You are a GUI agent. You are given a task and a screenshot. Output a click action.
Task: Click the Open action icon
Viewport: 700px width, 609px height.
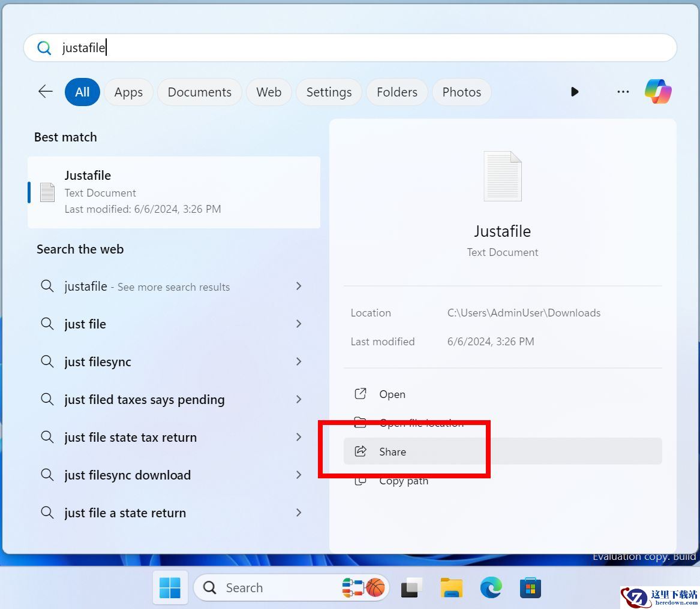click(360, 393)
